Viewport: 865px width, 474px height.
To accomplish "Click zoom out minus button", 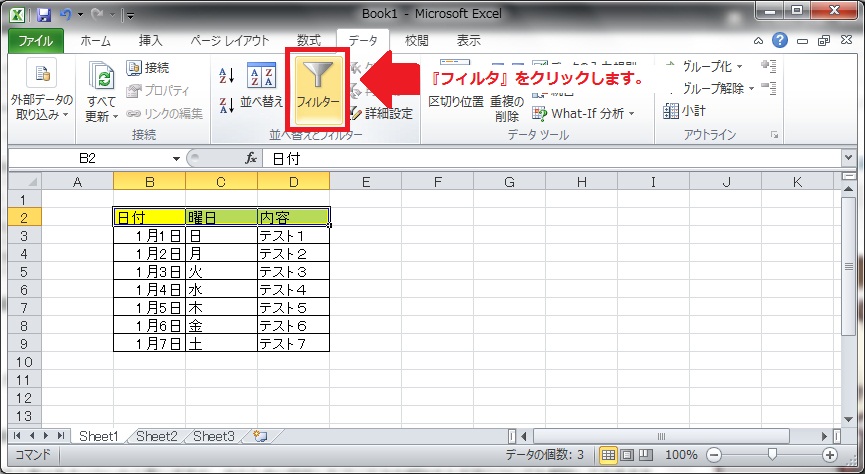I will pos(714,455).
